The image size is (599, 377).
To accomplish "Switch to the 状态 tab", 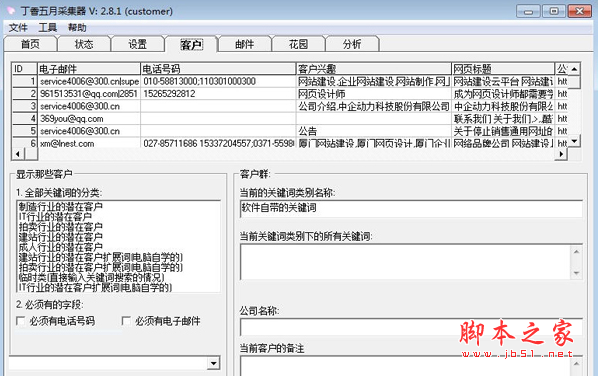I will tap(84, 44).
